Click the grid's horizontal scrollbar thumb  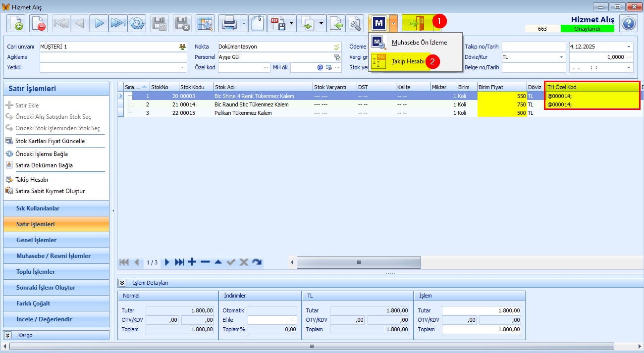(x=358, y=262)
